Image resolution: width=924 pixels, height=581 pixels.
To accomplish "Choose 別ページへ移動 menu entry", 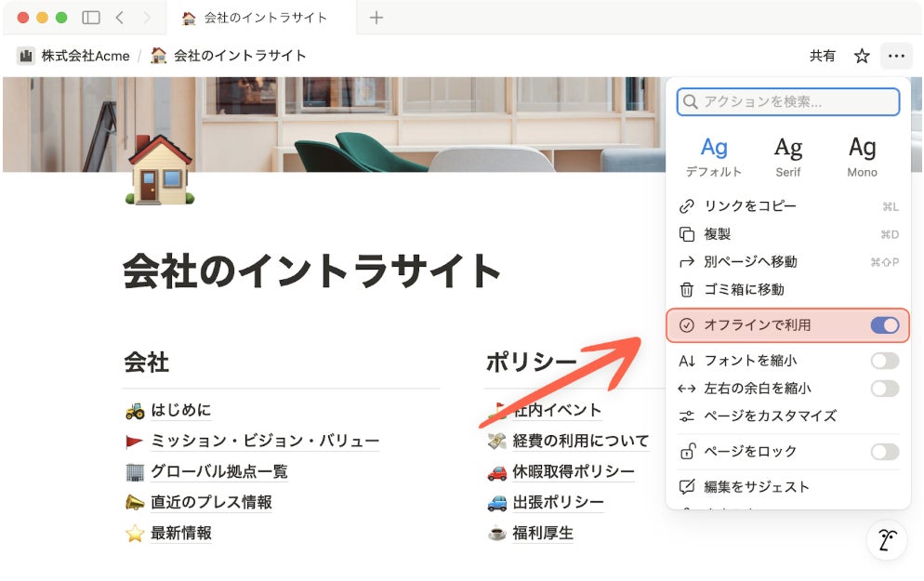I will point(788,261).
